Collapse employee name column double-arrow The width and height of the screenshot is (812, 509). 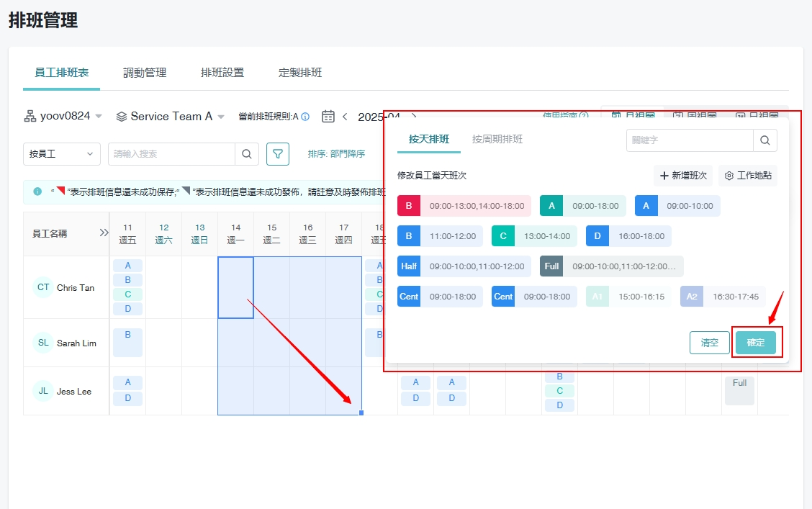tap(104, 233)
